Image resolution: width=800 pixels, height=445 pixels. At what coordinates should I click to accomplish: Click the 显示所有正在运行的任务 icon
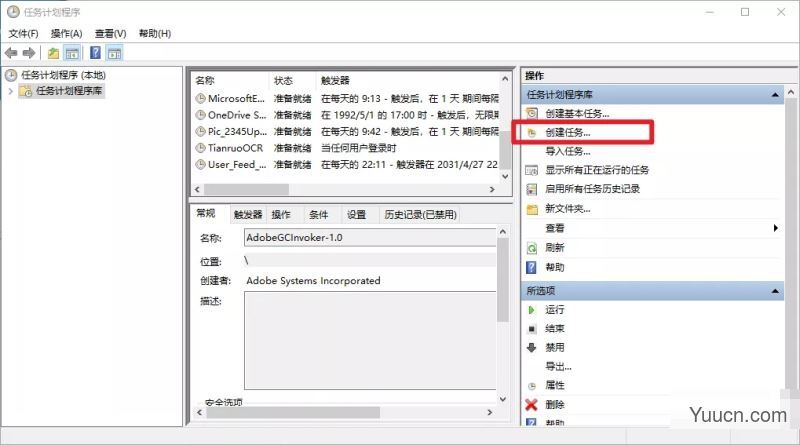point(532,170)
